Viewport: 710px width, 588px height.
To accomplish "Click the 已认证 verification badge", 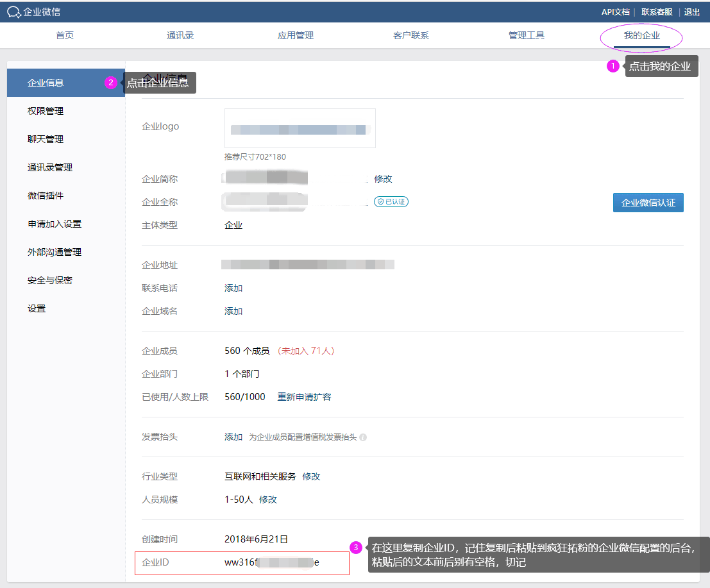I will [391, 202].
